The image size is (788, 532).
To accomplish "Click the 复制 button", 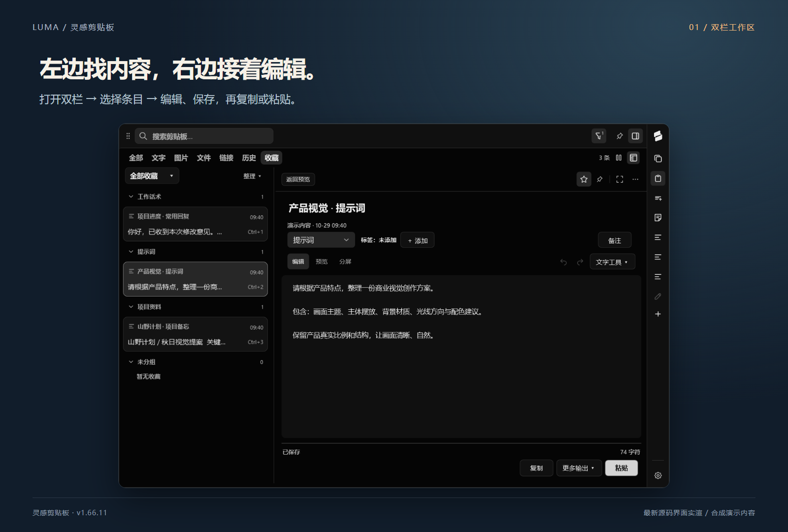I will pos(536,468).
